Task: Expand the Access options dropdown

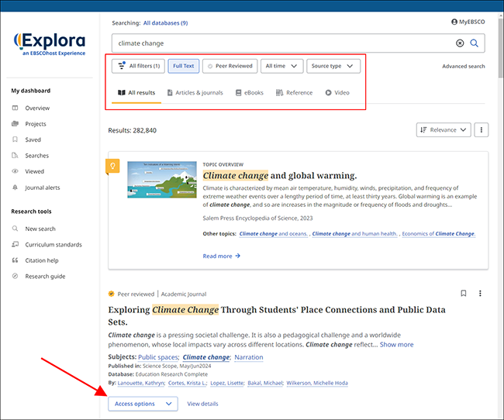Action: 143,404
